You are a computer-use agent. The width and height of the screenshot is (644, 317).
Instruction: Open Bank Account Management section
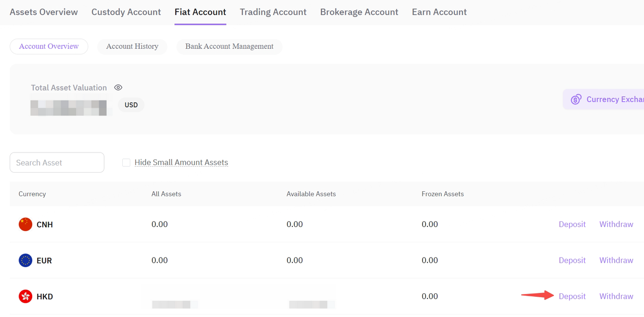(x=229, y=46)
